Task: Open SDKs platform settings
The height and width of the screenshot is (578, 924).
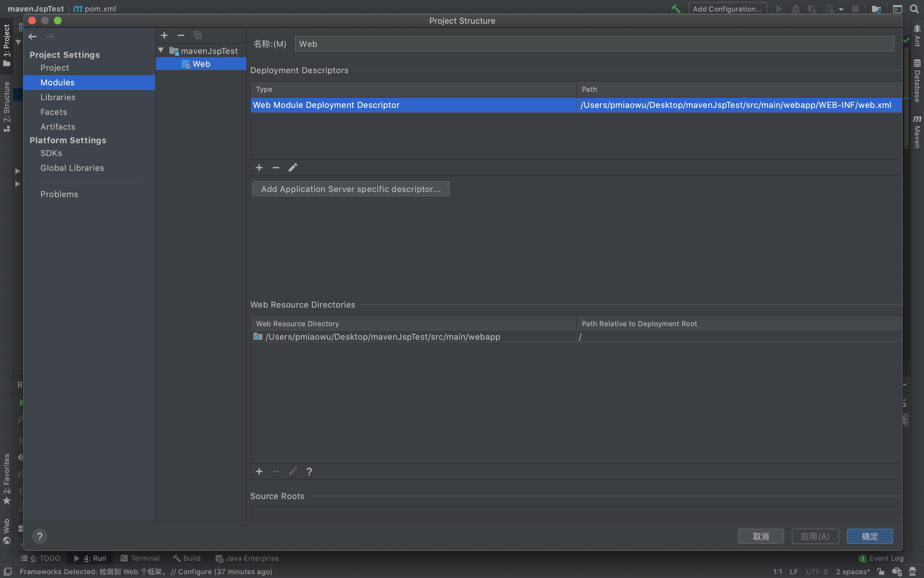Action: point(51,153)
